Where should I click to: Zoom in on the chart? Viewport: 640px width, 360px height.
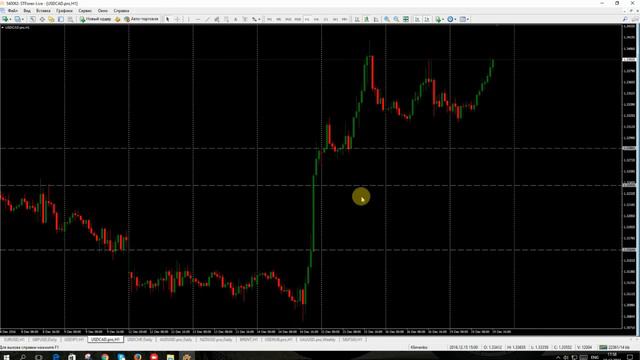[x=387, y=19]
